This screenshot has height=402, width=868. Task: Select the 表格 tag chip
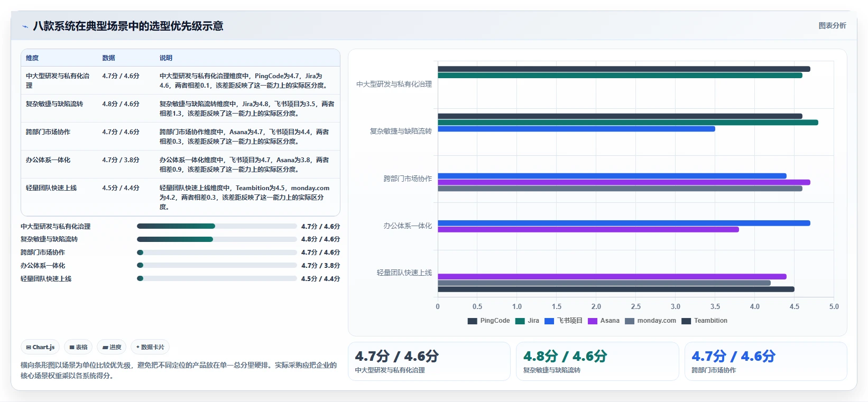(78, 347)
